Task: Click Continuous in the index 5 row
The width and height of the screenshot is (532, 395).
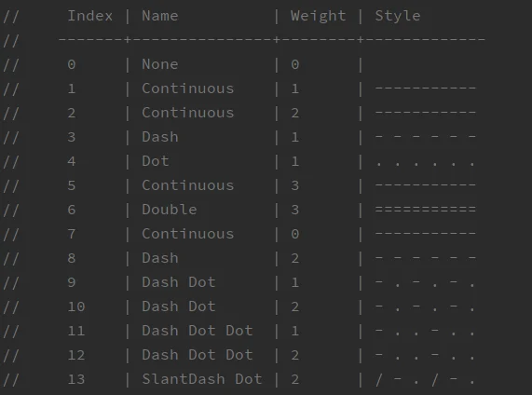Action: pyautogui.click(x=187, y=185)
